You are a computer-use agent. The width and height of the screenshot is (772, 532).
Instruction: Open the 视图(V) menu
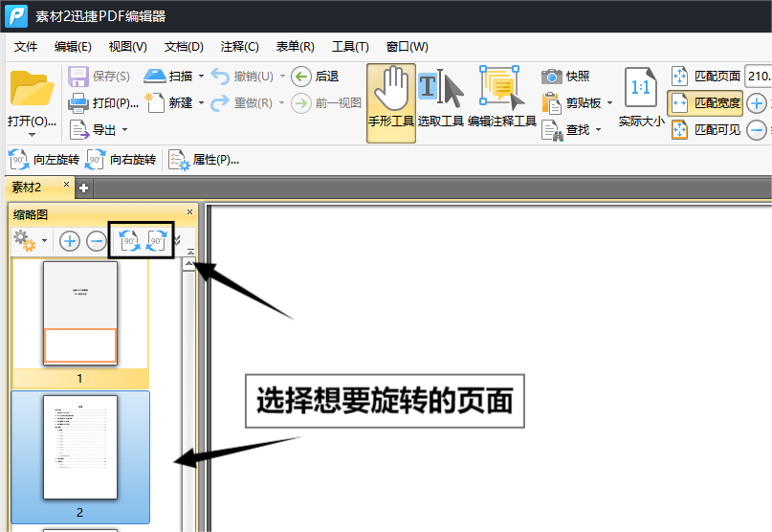[x=128, y=47]
